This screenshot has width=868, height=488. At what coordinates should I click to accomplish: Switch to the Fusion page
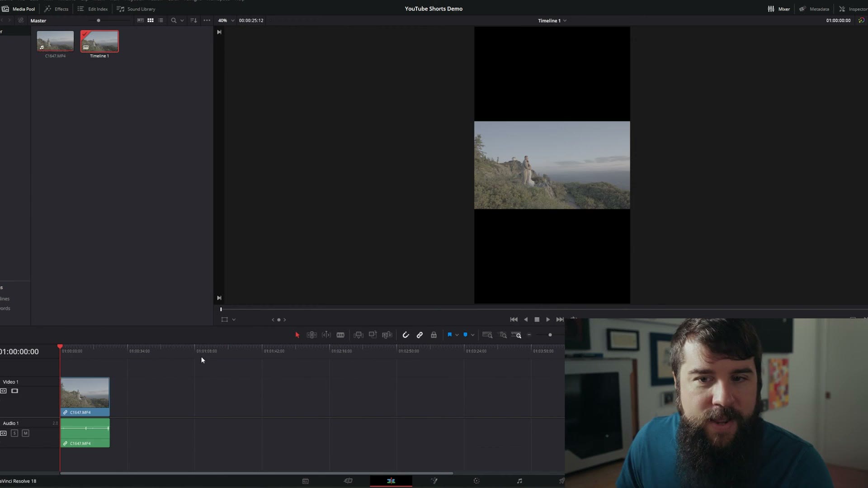click(434, 481)
